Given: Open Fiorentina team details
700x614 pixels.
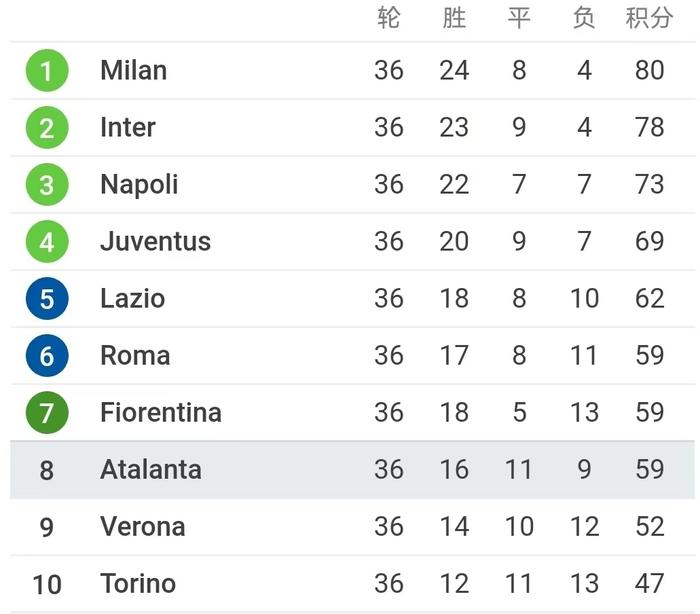Looking at the screenshot, I should point(161,413).
